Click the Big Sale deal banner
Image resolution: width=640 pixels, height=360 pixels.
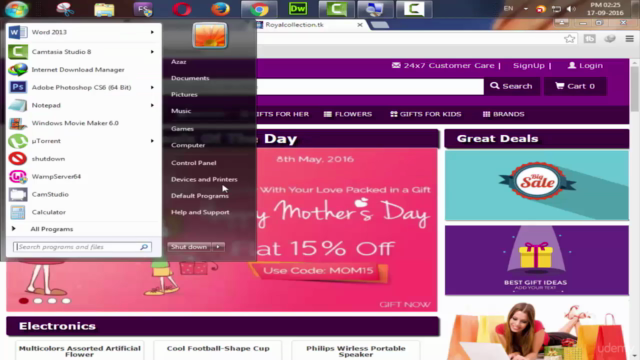(x=537, y=185)
